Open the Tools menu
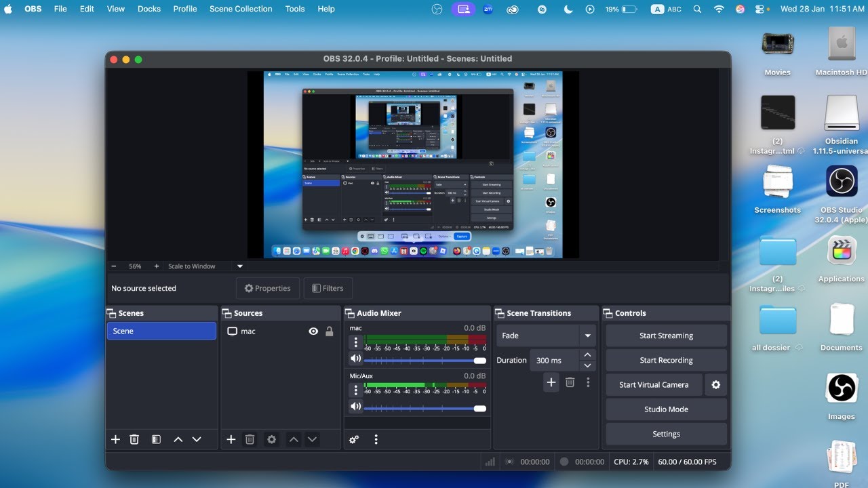Screen dimensions: 868x488 [295, 9]
